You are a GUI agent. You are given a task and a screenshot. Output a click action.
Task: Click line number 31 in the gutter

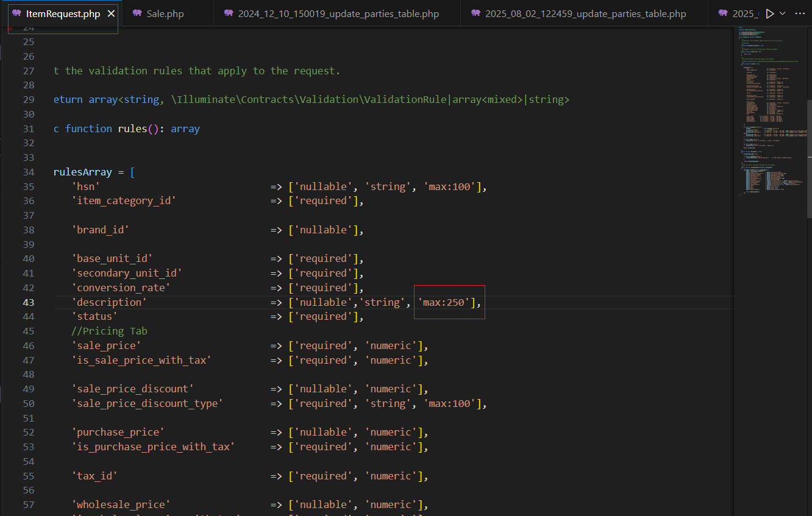[x=29, y=129]
